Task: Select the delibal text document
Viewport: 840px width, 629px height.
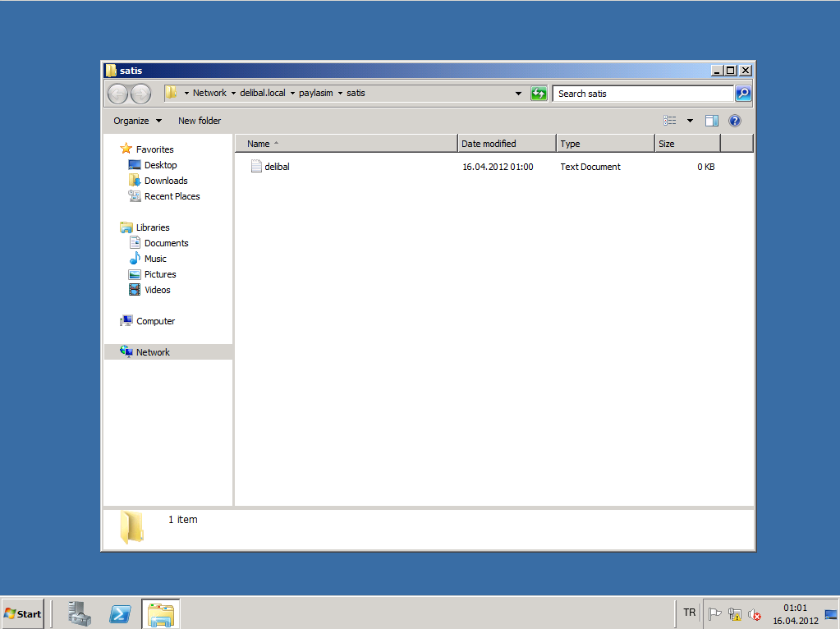Action: 277,167
